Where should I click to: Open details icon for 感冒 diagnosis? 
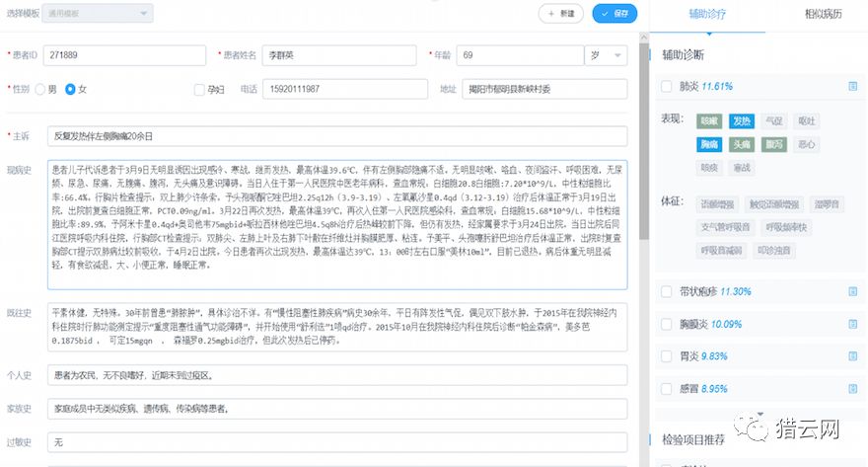click(x=852, y=389)
